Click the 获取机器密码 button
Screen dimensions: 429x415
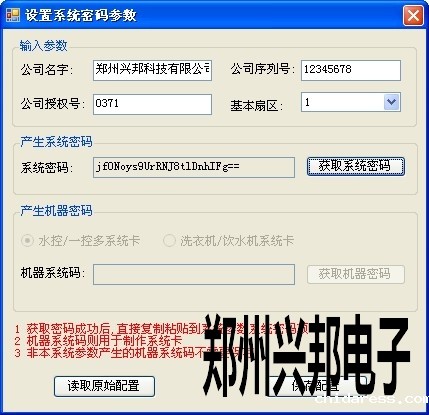coord(355,274)
